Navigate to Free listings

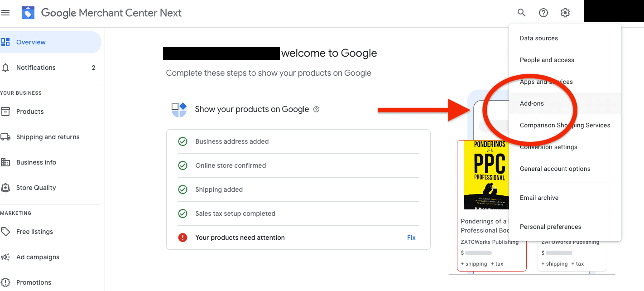[x=34, y=232]
